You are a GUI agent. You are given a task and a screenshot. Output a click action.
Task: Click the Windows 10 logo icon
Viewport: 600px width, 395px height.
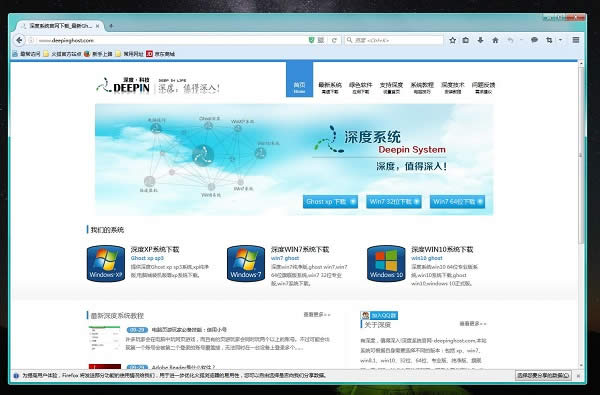[386, 264]
